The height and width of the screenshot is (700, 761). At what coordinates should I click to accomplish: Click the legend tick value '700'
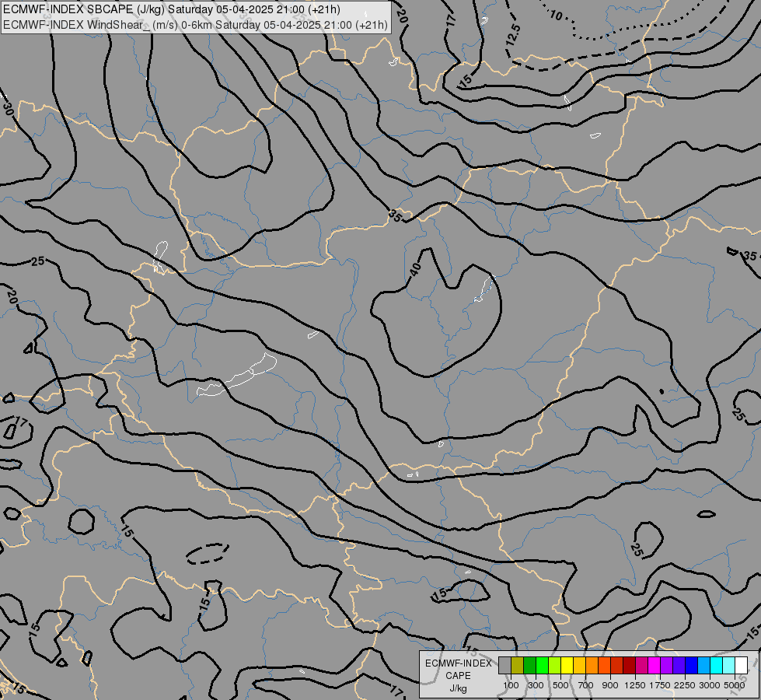tap(586, 685)
